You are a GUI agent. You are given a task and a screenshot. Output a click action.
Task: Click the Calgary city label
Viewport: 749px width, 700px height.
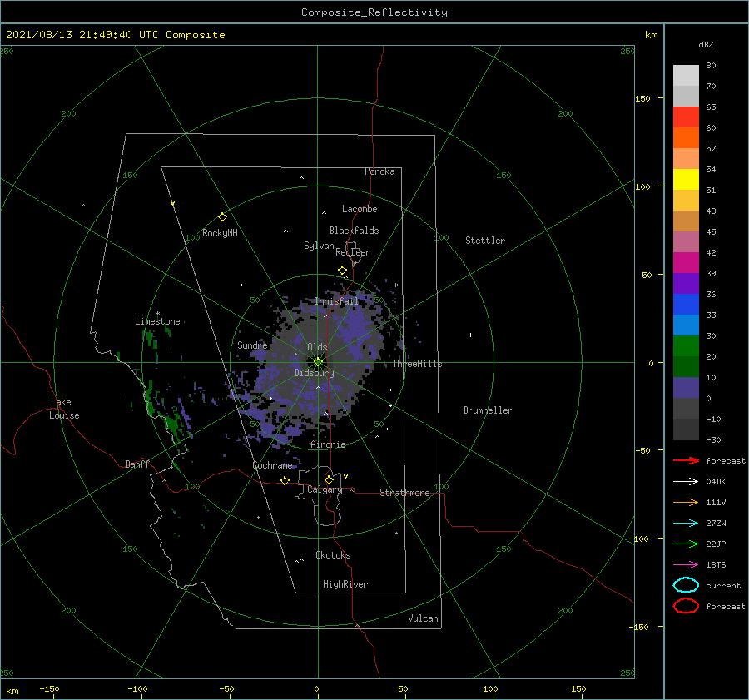point(325,489)
